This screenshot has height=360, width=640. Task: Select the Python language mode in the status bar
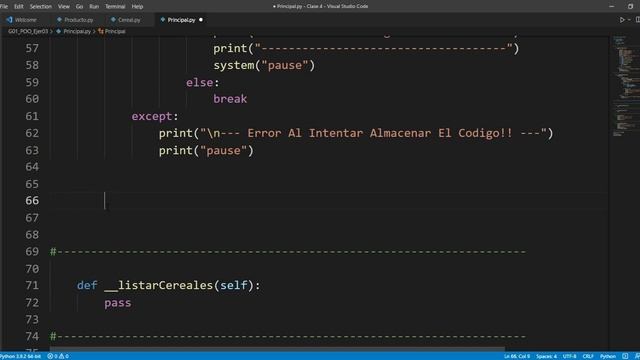pyautogui.click(x=608, y=356)
